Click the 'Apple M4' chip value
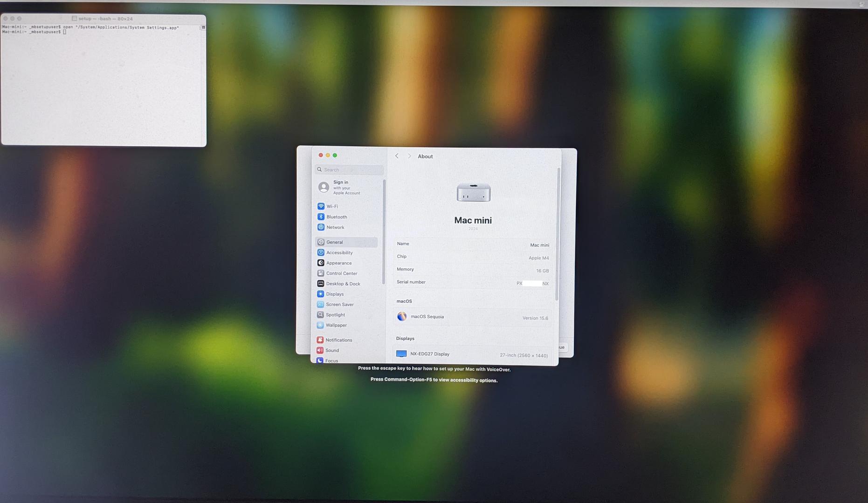Viewport: 868px width, 503px height. (x=538, y=258)
